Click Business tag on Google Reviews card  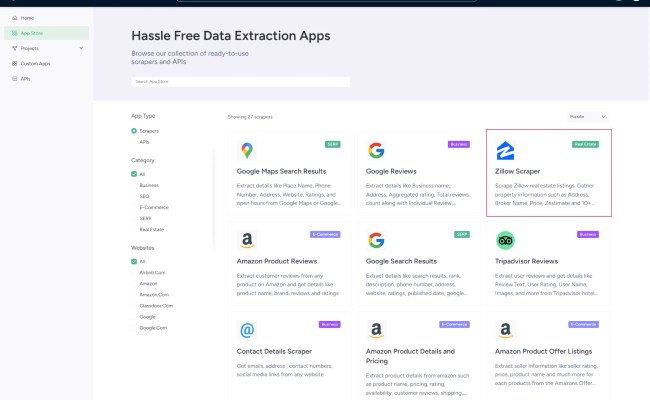tap(458, 144)
